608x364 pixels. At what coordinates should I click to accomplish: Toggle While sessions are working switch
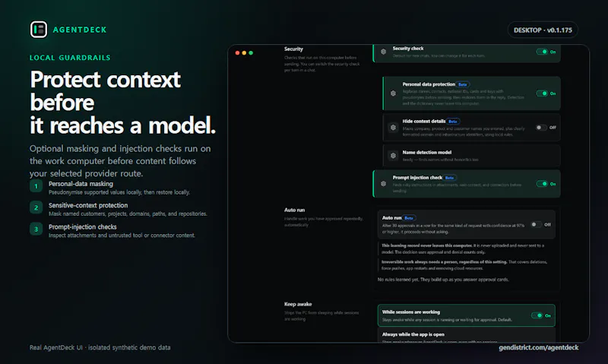pos(537,315)
